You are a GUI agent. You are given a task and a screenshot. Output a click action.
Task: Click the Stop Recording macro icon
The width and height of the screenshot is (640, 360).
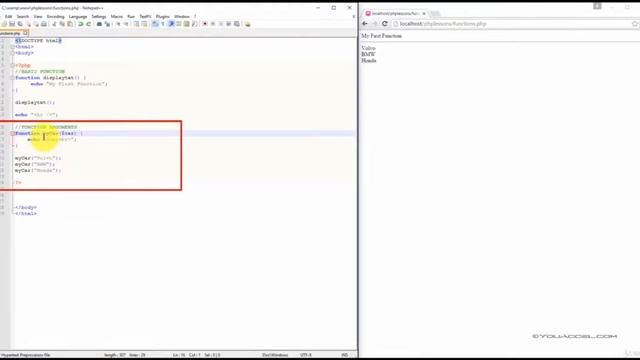coord(213,24)
